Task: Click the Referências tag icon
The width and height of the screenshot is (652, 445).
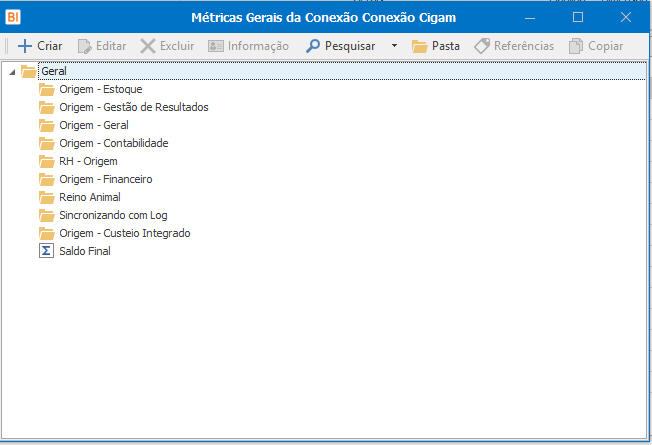Action: [x=482, y=46]
